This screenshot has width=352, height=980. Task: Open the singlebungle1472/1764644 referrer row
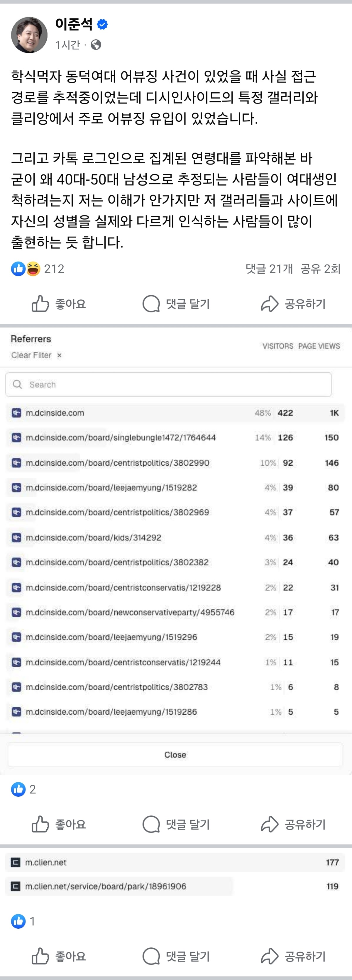121,438
